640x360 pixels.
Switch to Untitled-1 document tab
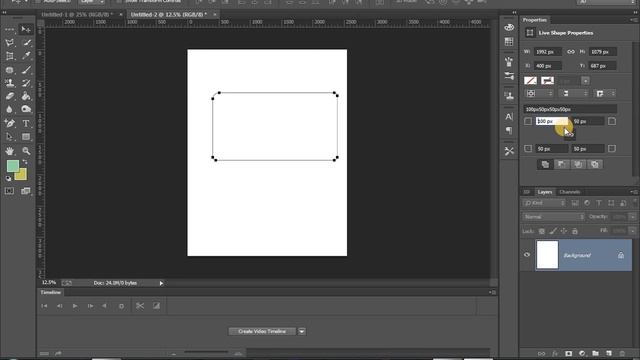click(x=77, y=14)
